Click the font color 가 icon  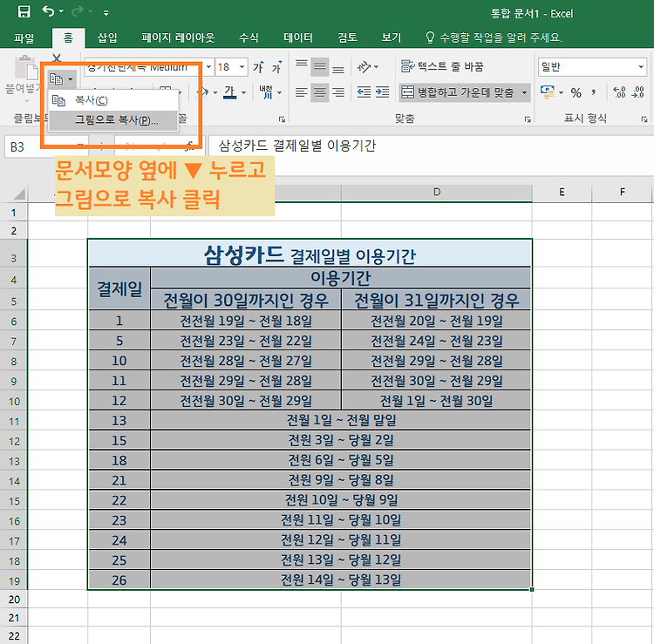[x=229, y=92]
